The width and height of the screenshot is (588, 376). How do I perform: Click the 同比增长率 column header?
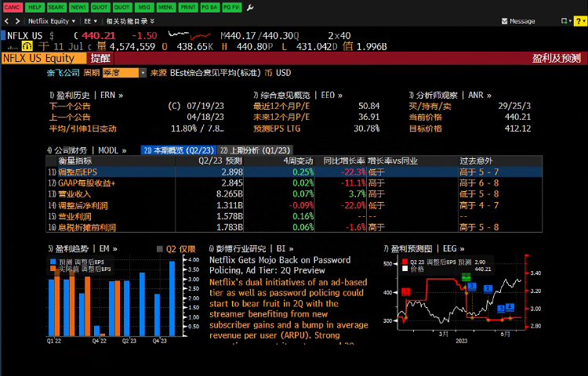[344, 161]
